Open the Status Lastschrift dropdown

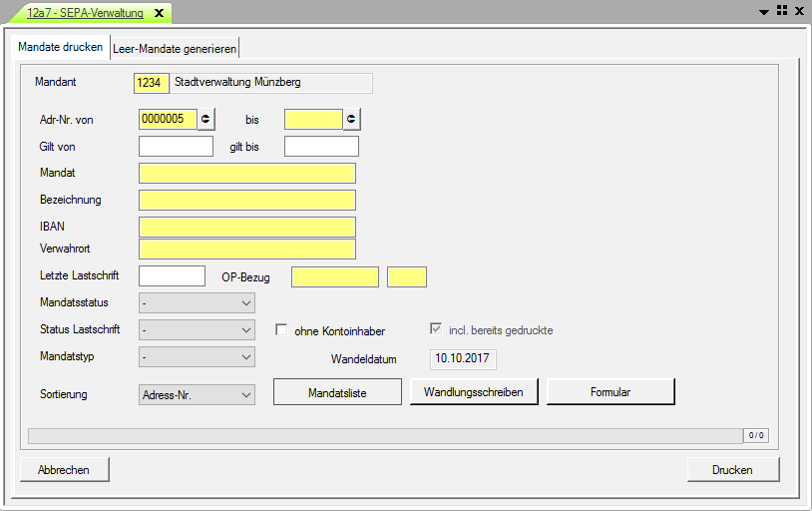197,329
